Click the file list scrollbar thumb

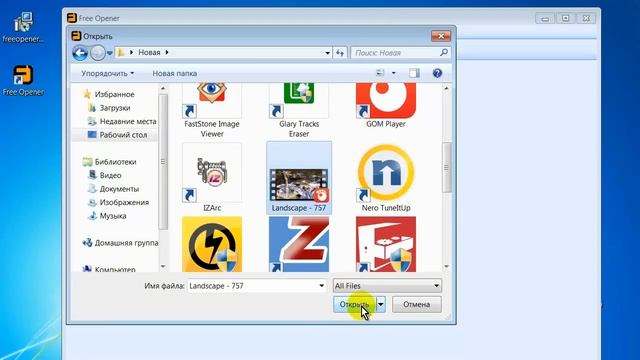pyautogui.click(x=447, y=167)
